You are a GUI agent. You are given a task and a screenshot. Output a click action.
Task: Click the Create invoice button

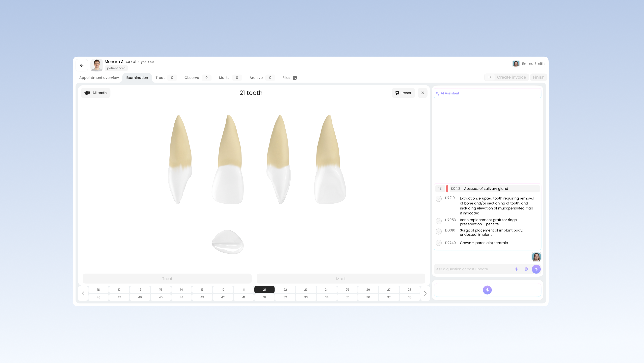[511, 77]
